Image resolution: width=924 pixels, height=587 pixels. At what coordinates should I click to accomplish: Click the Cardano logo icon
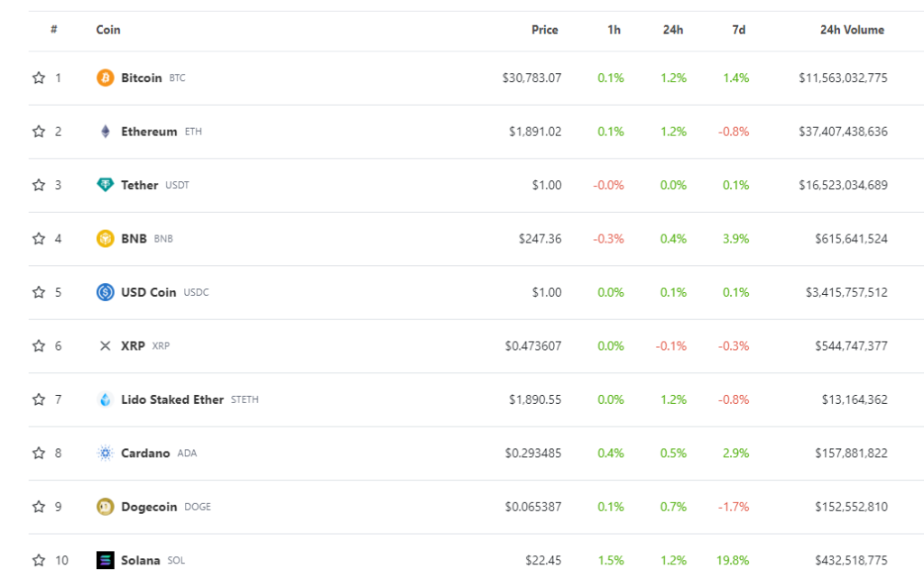point(106,453)
